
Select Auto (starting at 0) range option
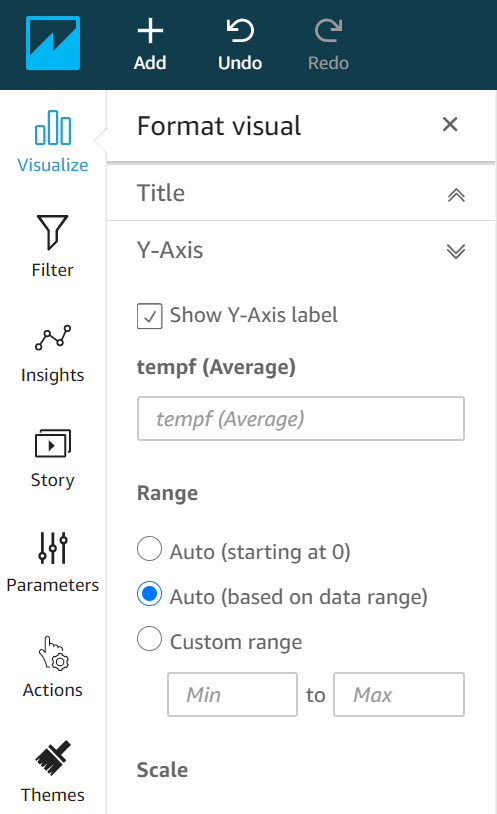(150, 549)
